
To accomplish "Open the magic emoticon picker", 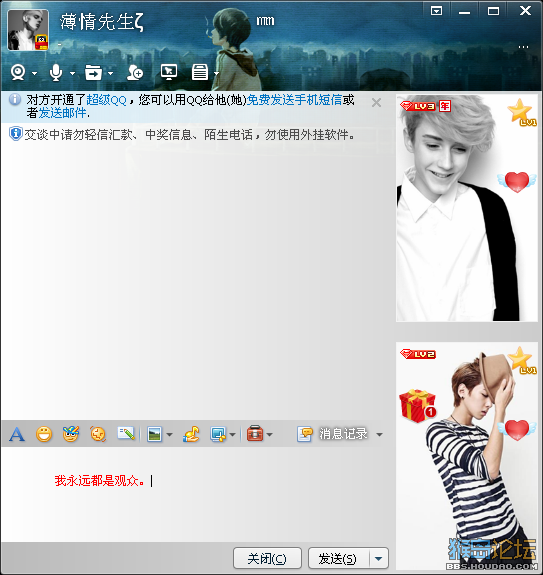I will click(x=71, y=435).
